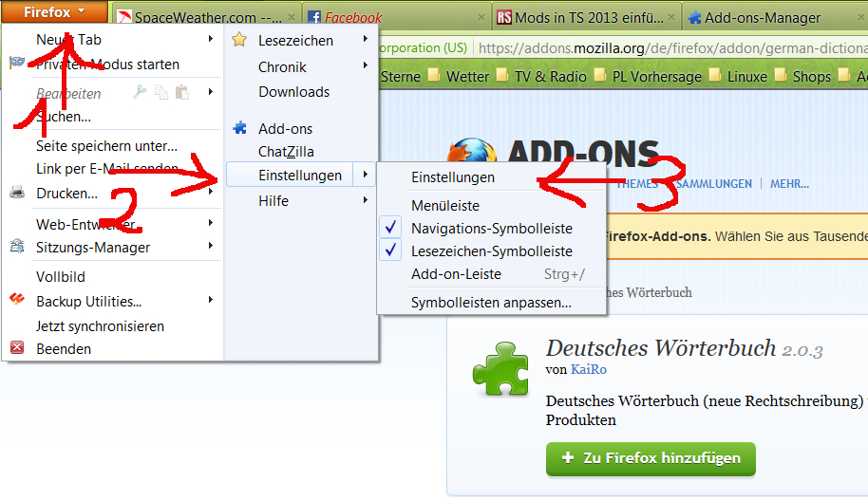The height and width of the screenshot is (501, 868).
Task: Click the private mode mask icon
Action: 17,62
